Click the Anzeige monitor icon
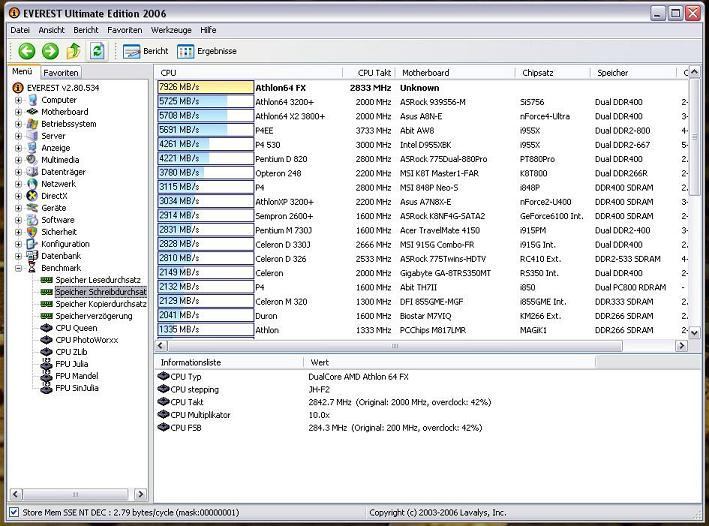Image resolution: width=709 pixels, height=526 pixels. pos(32,148)
